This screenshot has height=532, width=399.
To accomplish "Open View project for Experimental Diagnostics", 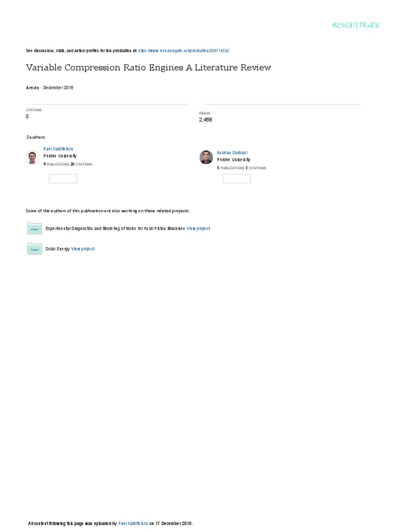I will click(x=198, y=229).
